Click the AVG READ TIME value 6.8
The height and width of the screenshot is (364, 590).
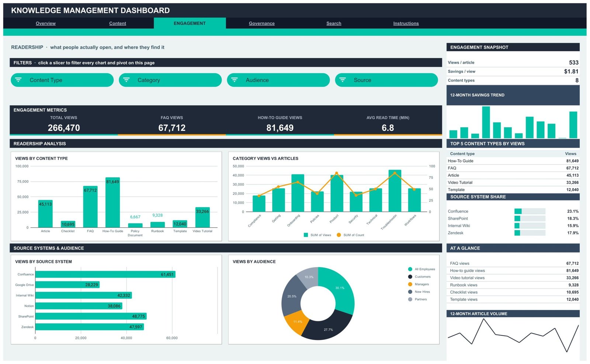point(388,128)
